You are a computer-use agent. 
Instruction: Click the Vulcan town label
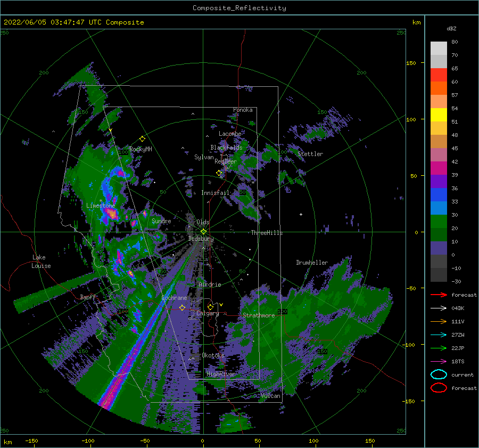[271, 396]
